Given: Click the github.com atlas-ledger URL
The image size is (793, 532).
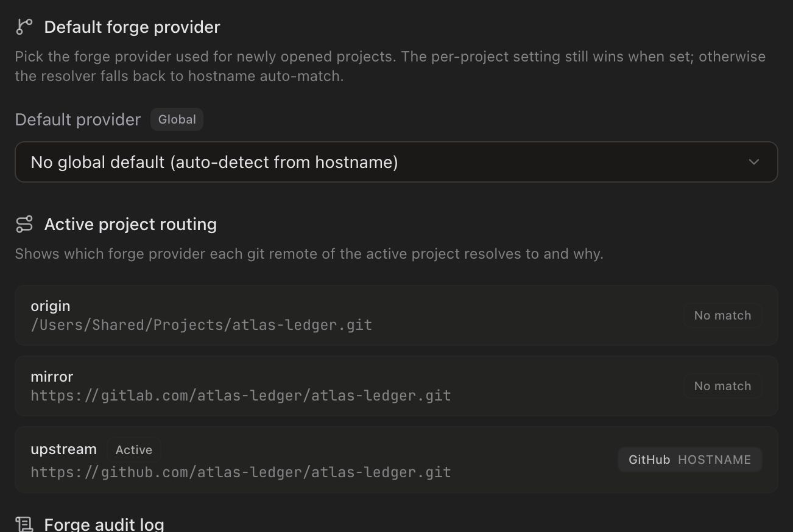Looking at the screenshot, I should tap(241, 472).
